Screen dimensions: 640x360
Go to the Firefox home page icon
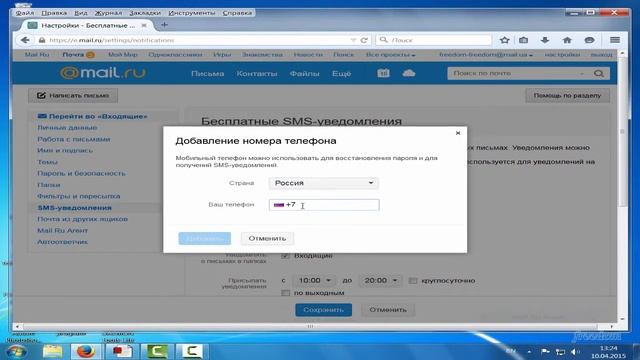pos(567,40)
